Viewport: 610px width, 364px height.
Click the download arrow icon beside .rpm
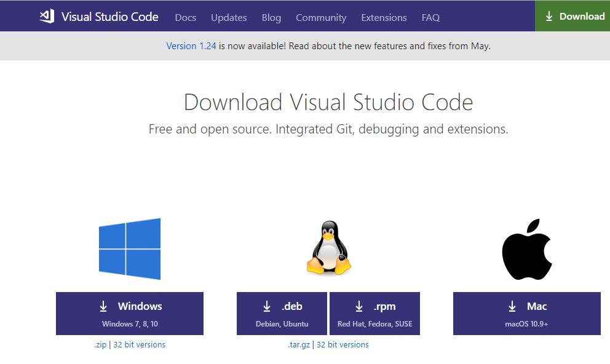(359, 306)
